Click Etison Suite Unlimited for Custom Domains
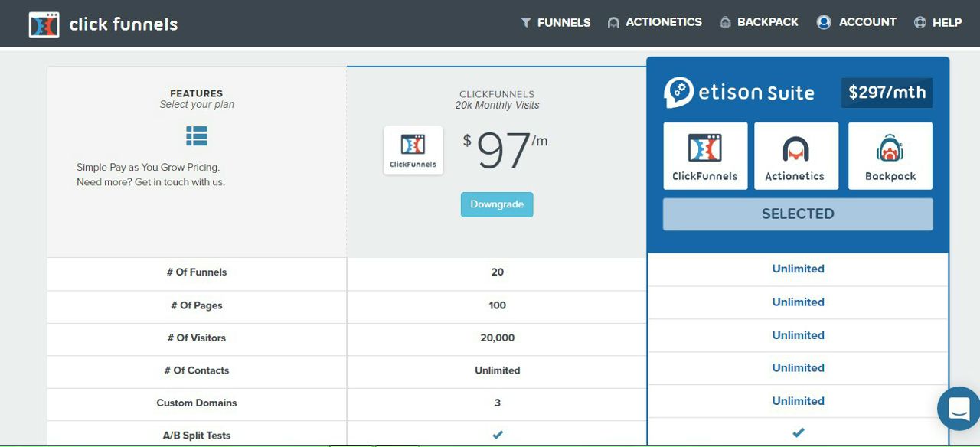The height and width of the screenshot is (447, 980). tap(799, 401)
